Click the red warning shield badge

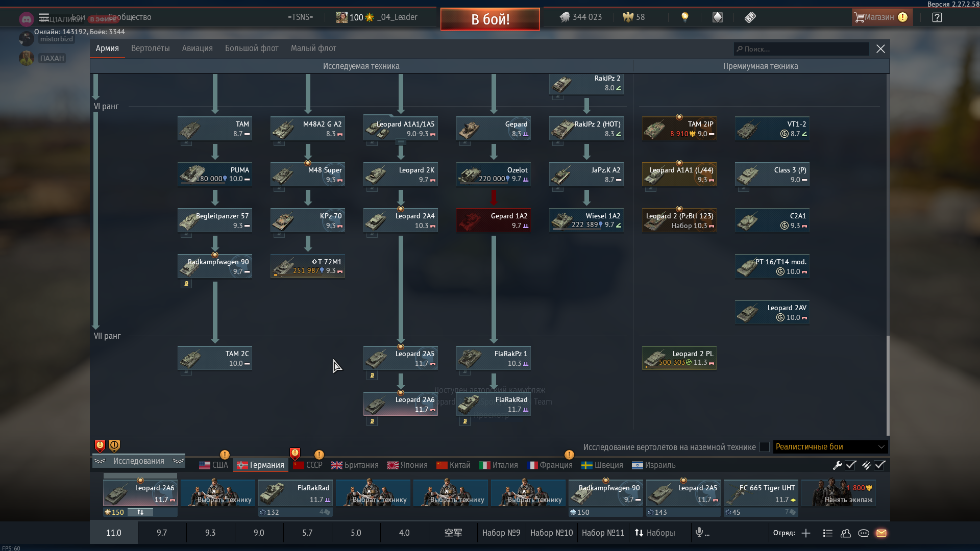tap(100, 446)
